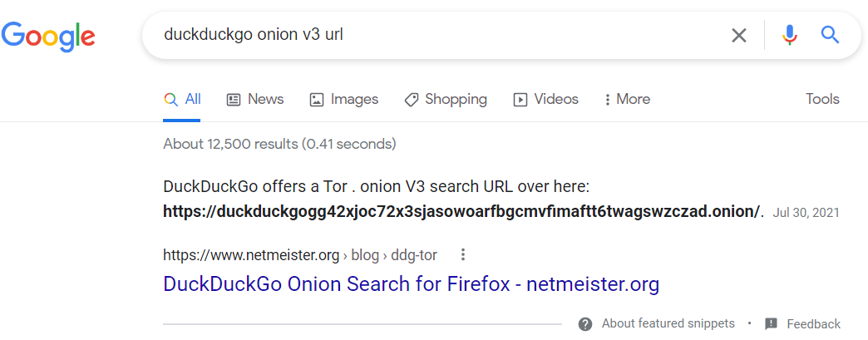This screenshot has width=868, height=340.
Task: Clear the search query with X
Action: pyautogui.click(x=738, y=35)
